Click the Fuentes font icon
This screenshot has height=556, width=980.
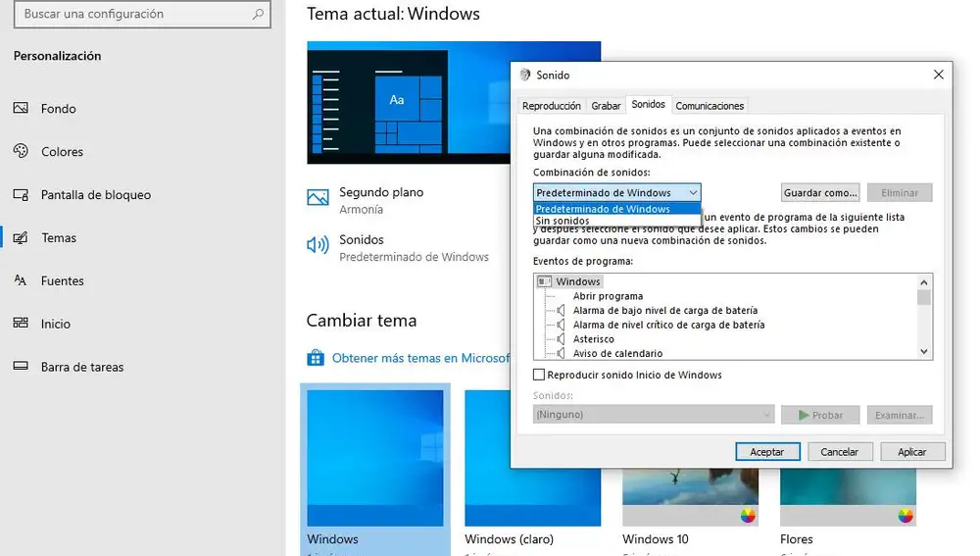tap(21, 280)
